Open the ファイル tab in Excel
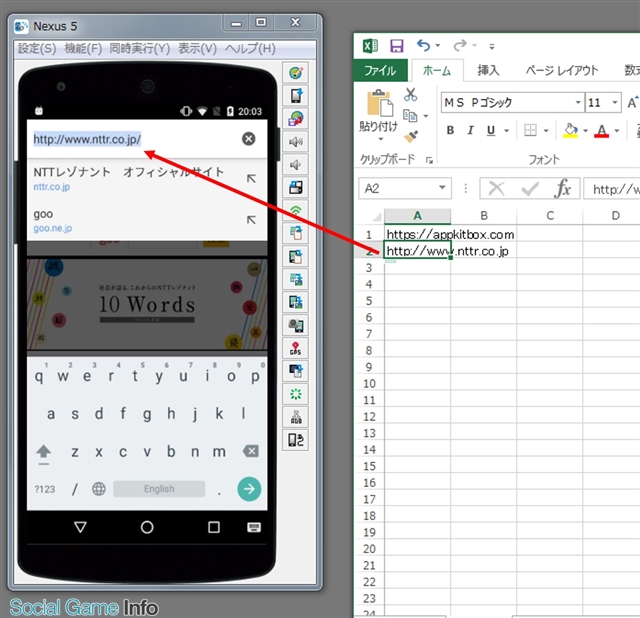Screen dimensions: 640x618 coord(380,70)
